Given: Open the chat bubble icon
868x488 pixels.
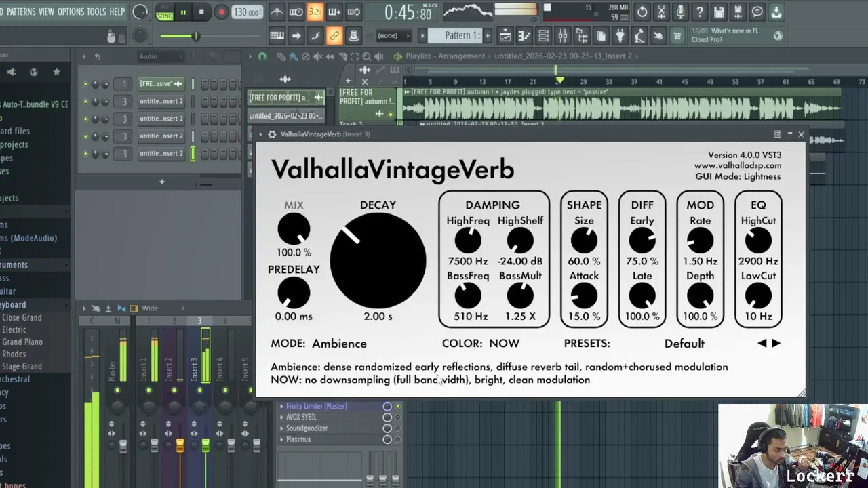Looking at the screenshot, I should click(757, 12).
